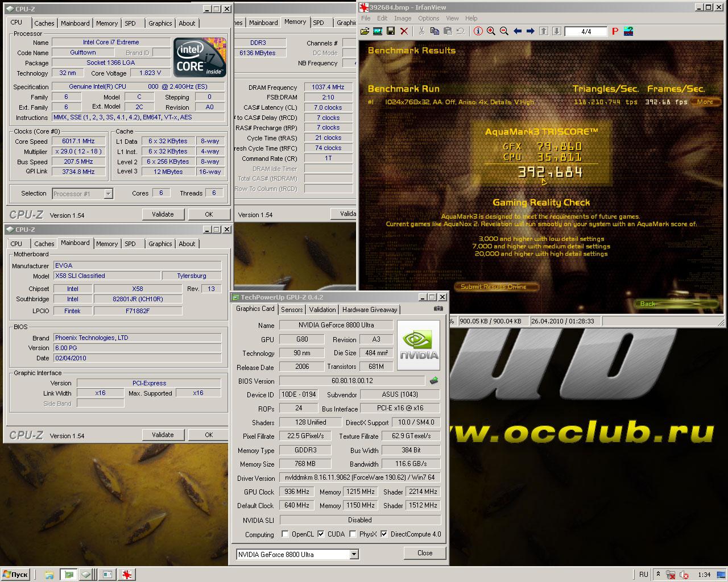This screenshot has width=728, height=582.
Task: Click Validate button in top CPU-Z window
Action: point(163,214)
